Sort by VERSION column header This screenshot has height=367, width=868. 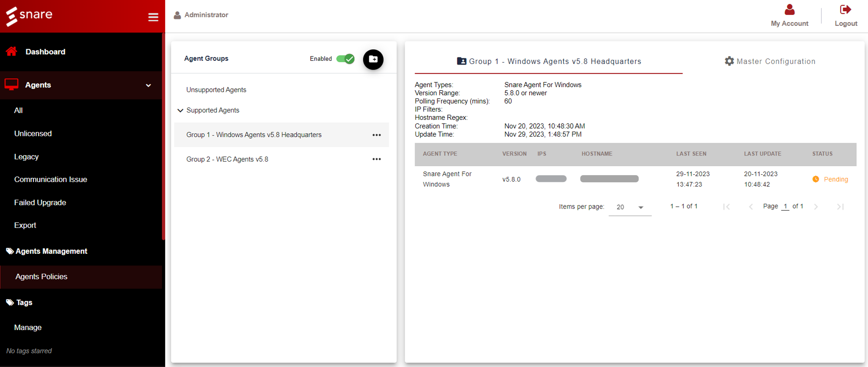point(514,154)
